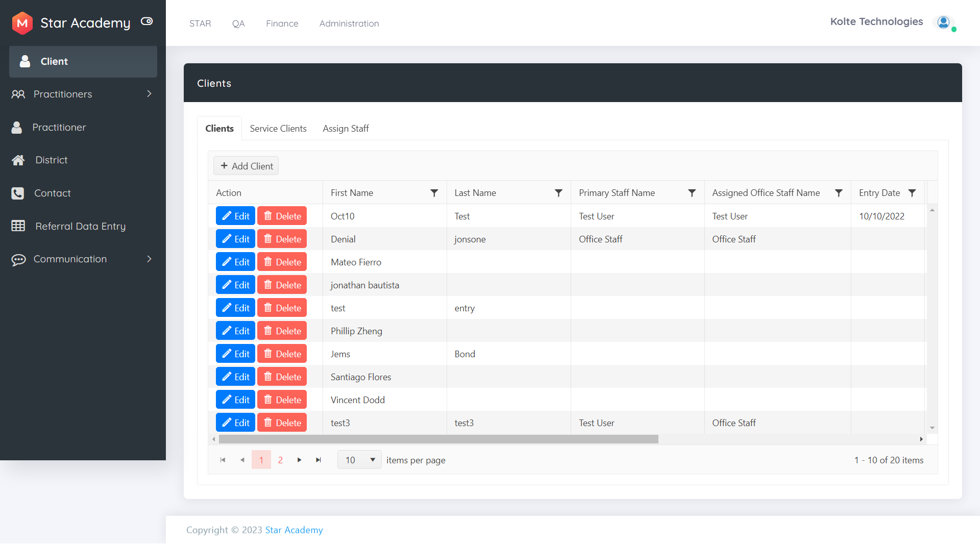Screen dimensions: 980x544
Task: Go to the last page arrow
Action: point(318,460)
